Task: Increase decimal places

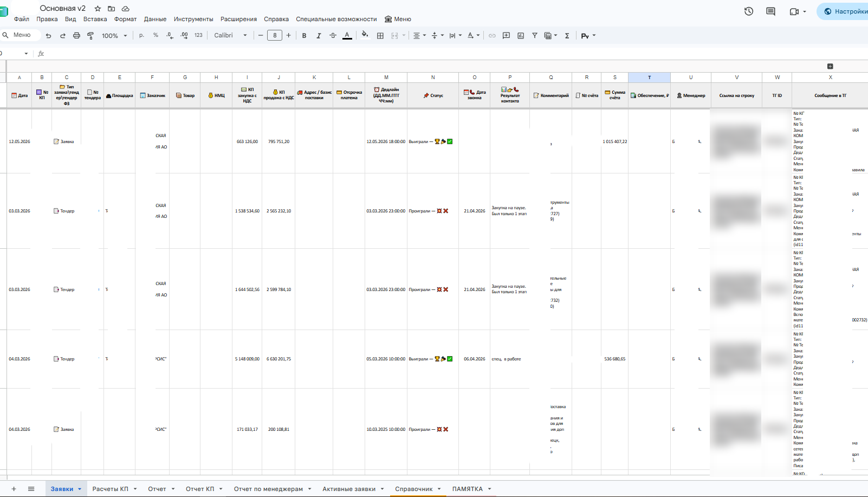Action: coord(184,35)
